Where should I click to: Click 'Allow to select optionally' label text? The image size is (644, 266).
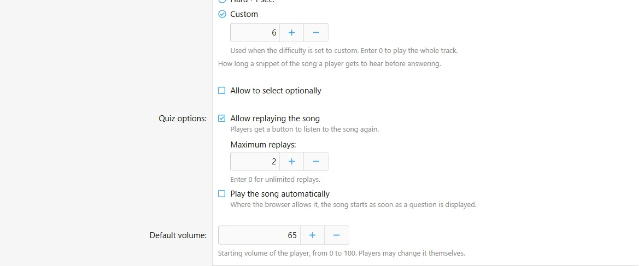point(276,90)
